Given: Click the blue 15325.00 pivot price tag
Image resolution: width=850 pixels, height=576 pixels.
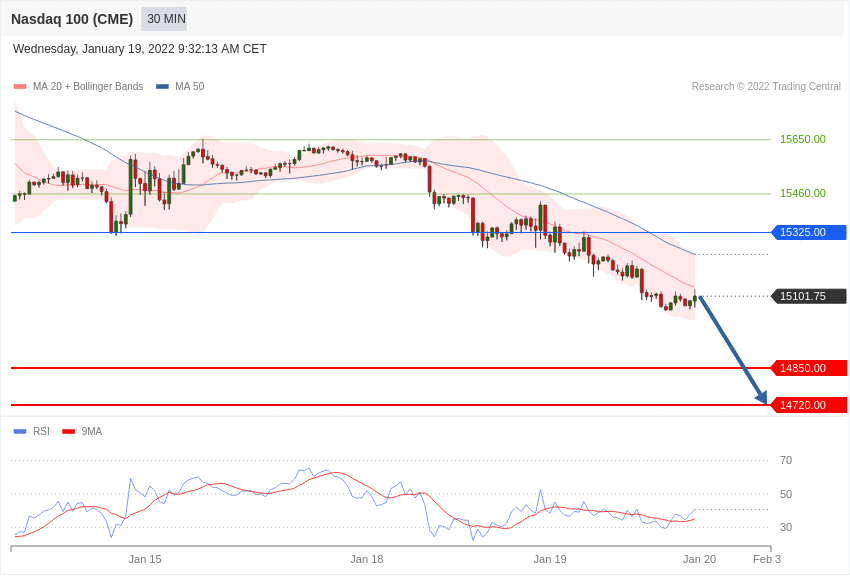Looking at the screenshot, I should pos(808,232).
